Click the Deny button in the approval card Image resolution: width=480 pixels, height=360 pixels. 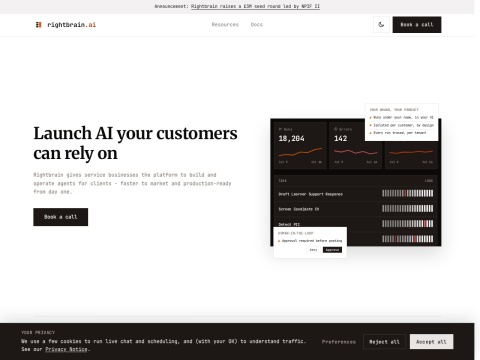tap(313, 250)
